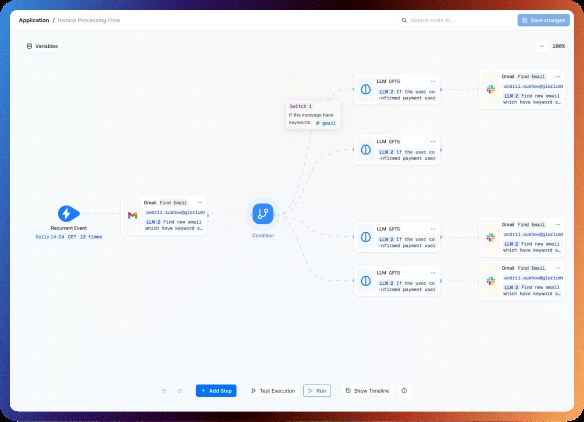
Task: Start Test Execution from the bottom toolbar
Action: (x=273, y=391)
